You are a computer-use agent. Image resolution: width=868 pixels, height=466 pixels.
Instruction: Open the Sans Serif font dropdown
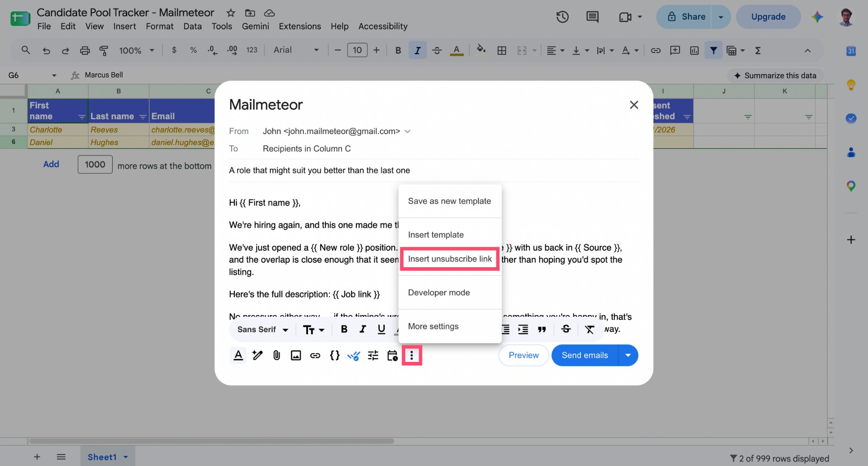pos(263,329)
